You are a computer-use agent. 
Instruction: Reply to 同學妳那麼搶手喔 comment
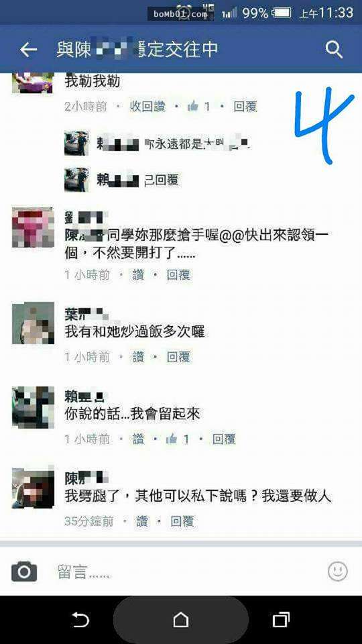178,275
